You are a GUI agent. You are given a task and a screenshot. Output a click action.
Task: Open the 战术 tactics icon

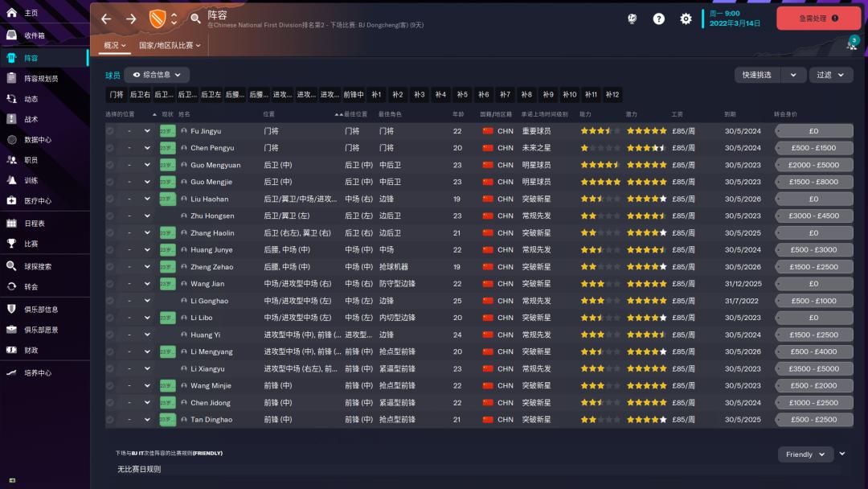tap(11, 118)
